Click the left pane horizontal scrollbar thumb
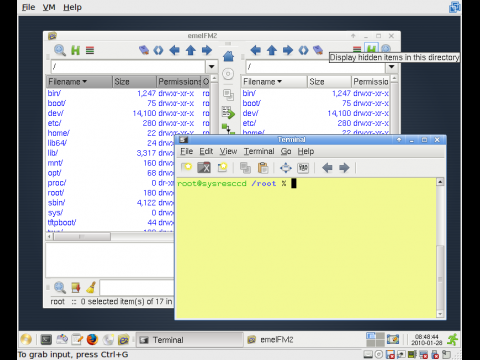 (82, 237)
